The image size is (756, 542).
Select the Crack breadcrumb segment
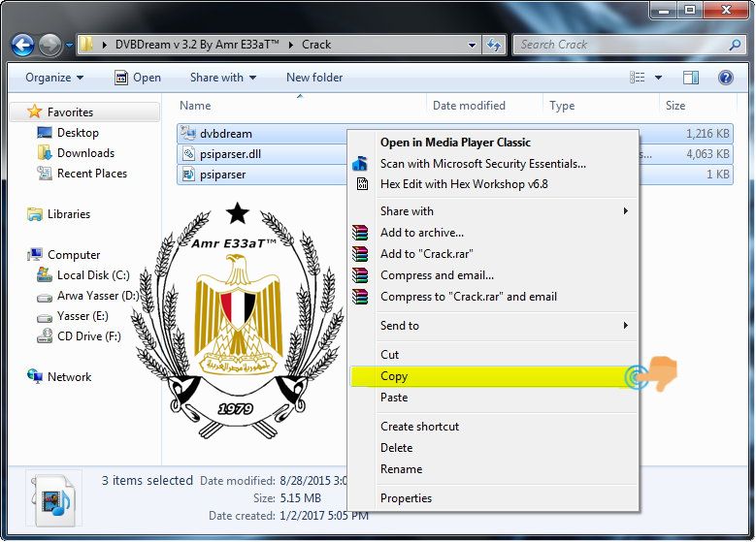316,45
